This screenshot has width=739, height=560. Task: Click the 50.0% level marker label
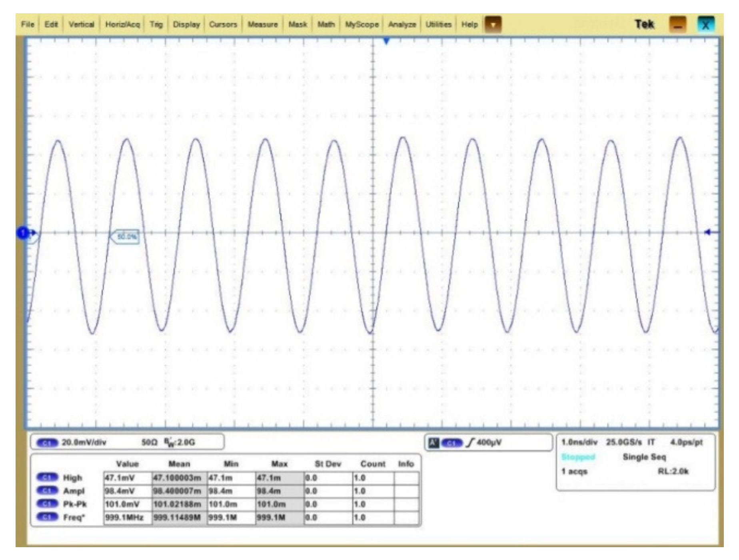pos(125,237)
